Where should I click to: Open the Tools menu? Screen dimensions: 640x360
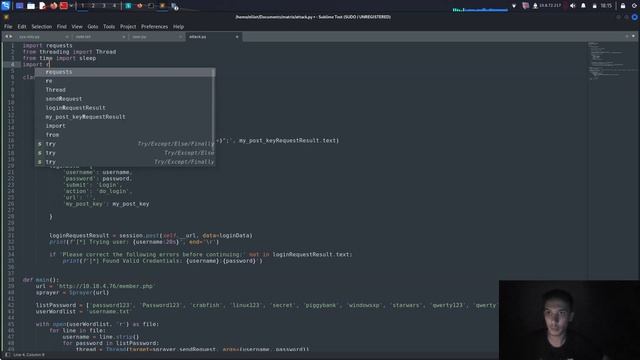point(109,27)
